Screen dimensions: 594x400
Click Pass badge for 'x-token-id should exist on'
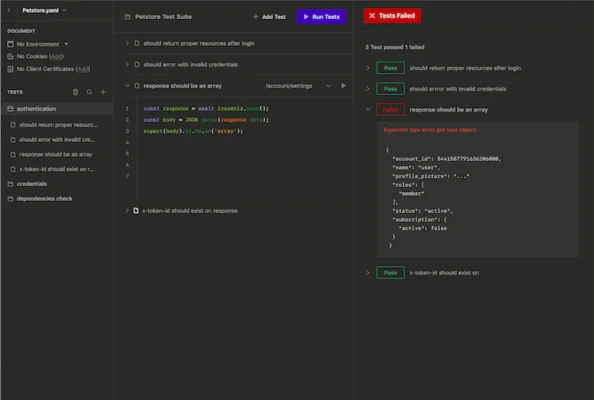[390, 272]
